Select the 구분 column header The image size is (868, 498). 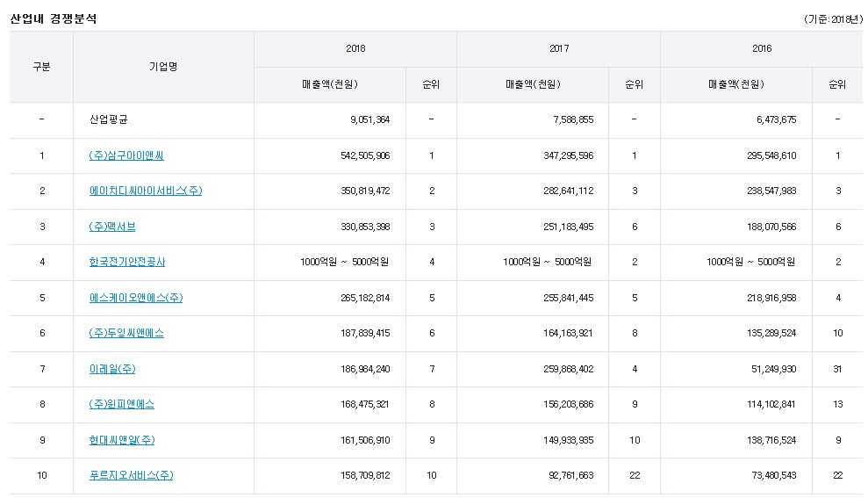[41, 67]
